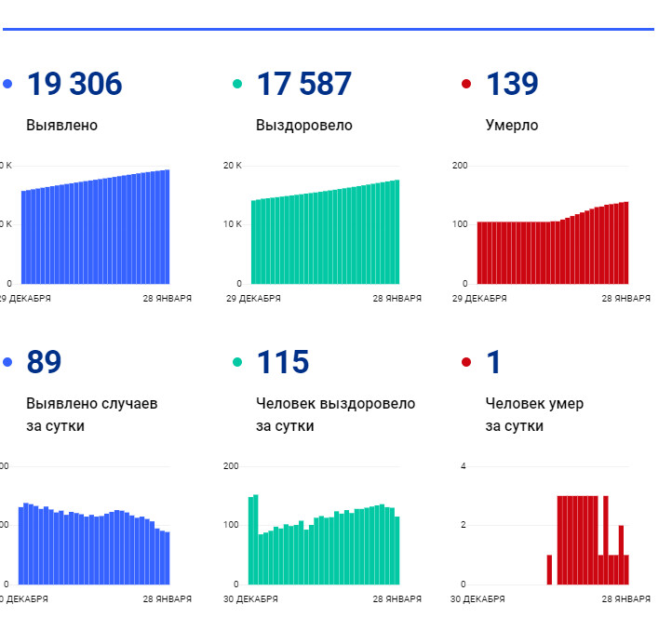Click the Умерло label
The width and height of the screenshot is (672, 618).
(x=511, y=126)
